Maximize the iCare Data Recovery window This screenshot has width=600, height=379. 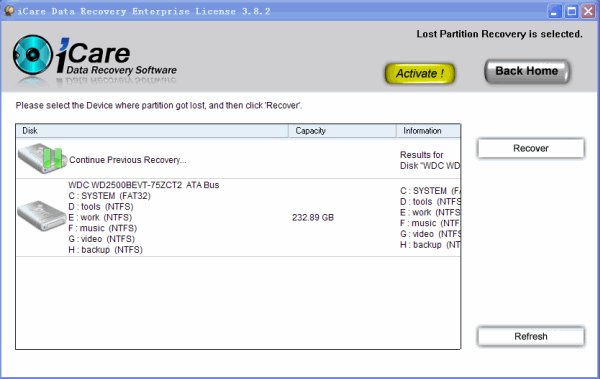(x=572, y=11)
